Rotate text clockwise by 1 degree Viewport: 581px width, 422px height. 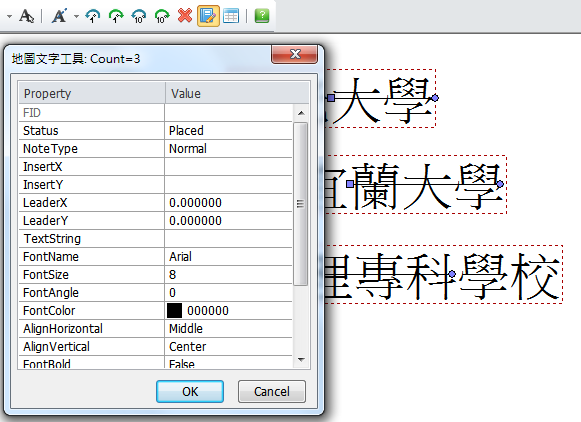coord(116,16)
